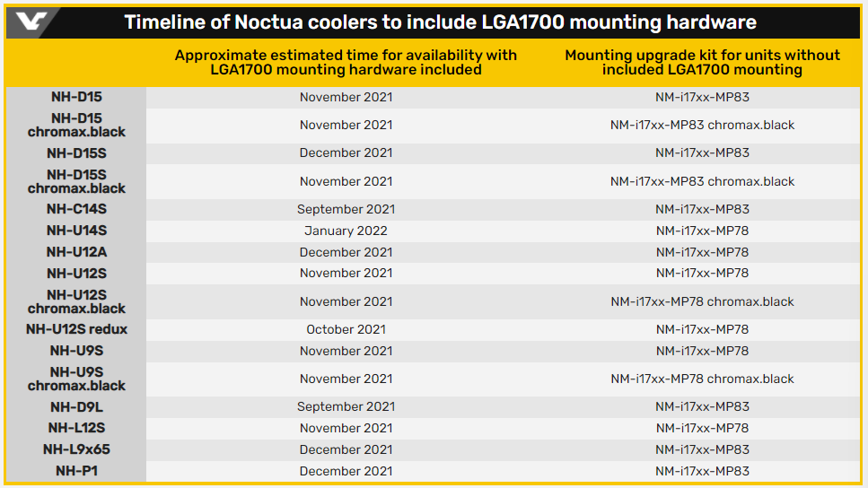The height and width of the screenshot is (488, 868).
Task: Select the NH-D15S chromax.black row label
Action: [x=76, y=181]
